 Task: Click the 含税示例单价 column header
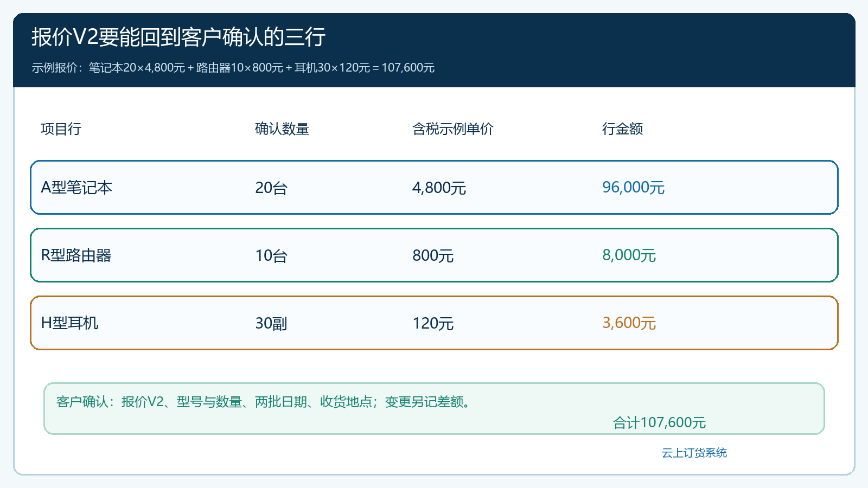click(453, 129)
